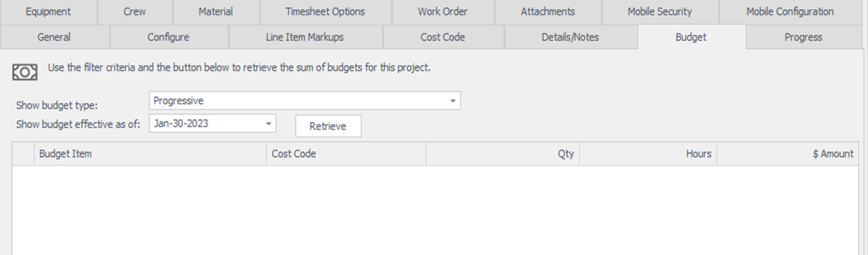
Task: Expand the budget effective date picker
Action: pyautogui.click(x=268, y=124)
